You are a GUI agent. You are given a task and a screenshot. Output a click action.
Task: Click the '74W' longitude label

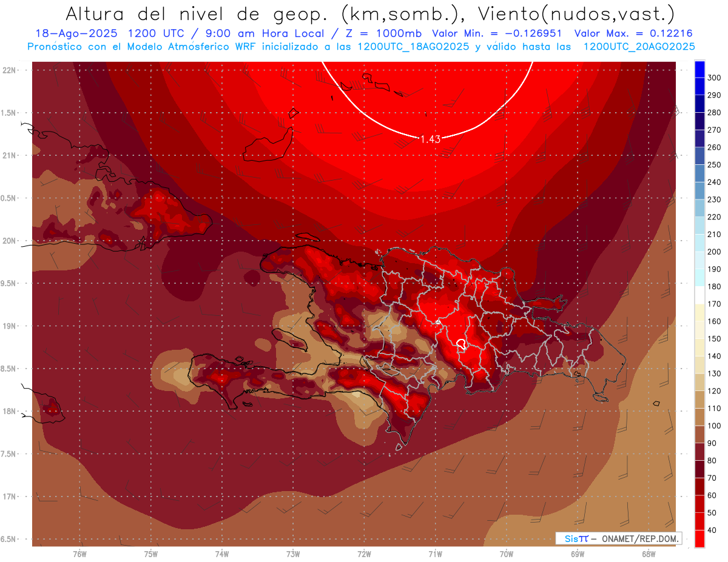222,554
